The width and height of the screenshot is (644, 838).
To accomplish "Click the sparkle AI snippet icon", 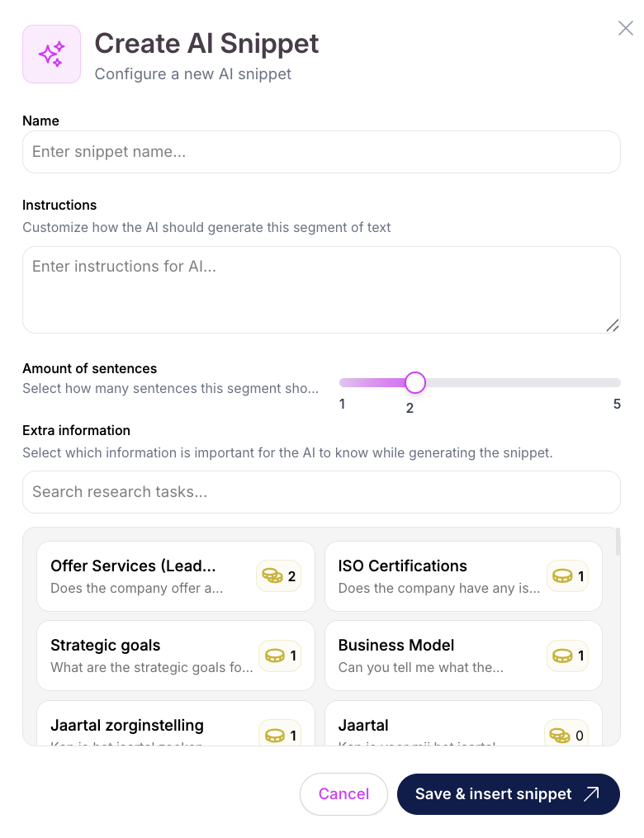I will click(51, 54).
